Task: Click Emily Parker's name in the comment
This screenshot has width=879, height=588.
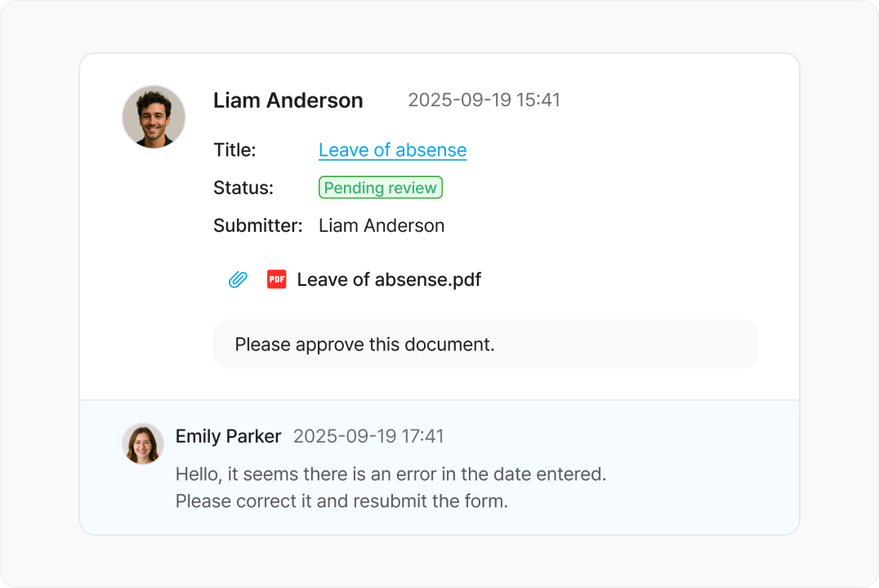Action: click(228, 436)
